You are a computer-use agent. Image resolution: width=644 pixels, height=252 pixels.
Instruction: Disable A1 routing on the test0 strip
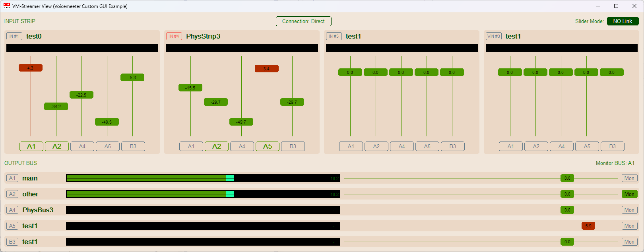[31, 146]
